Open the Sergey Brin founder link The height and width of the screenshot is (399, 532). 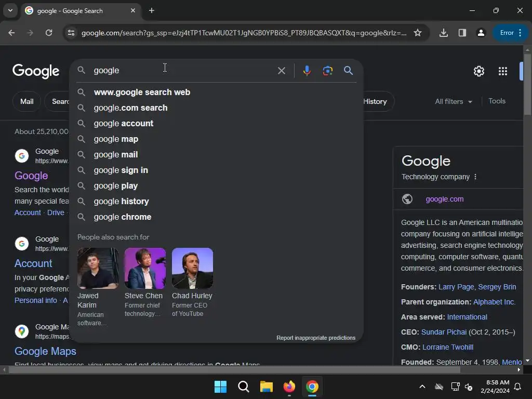click(x=497, y=287)
